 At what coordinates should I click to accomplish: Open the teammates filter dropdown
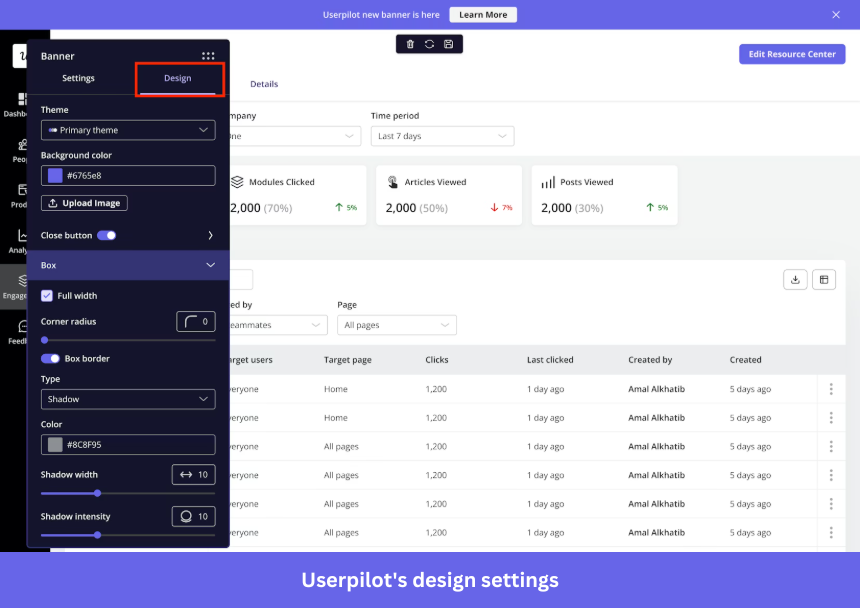pos(278,325)
